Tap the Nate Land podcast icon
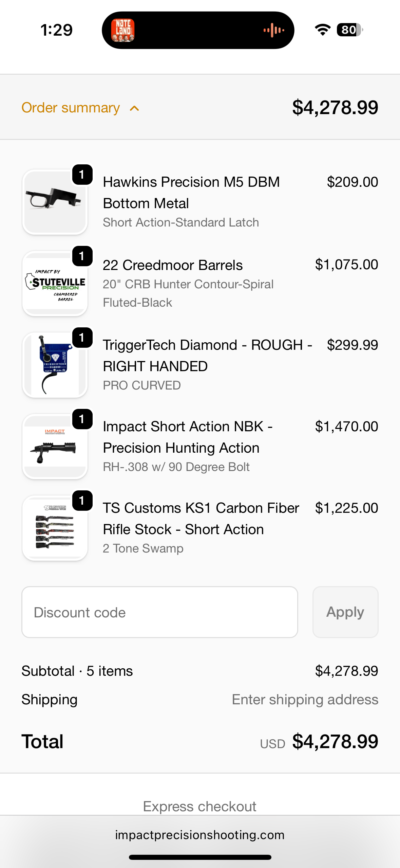 [123, 30]
